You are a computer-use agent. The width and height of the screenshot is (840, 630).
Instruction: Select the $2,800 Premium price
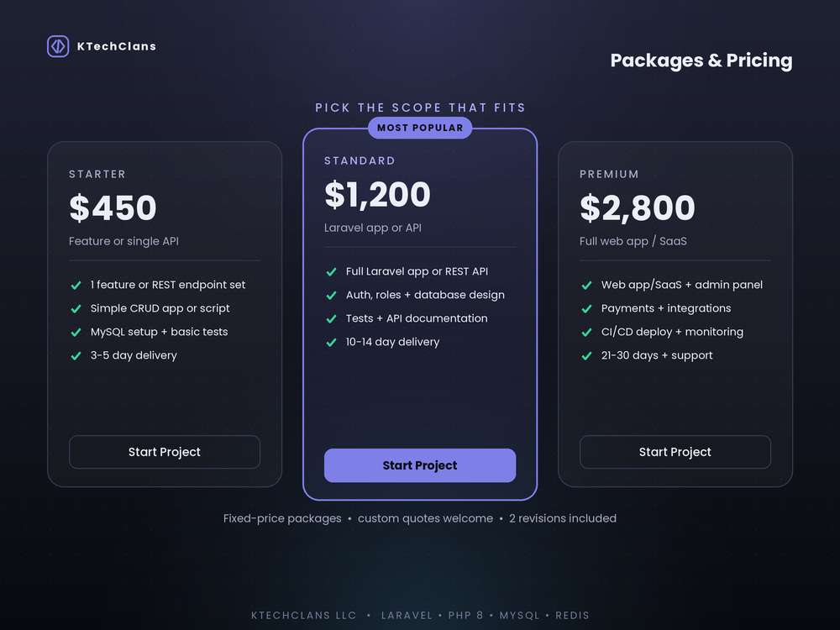(638, 207)
